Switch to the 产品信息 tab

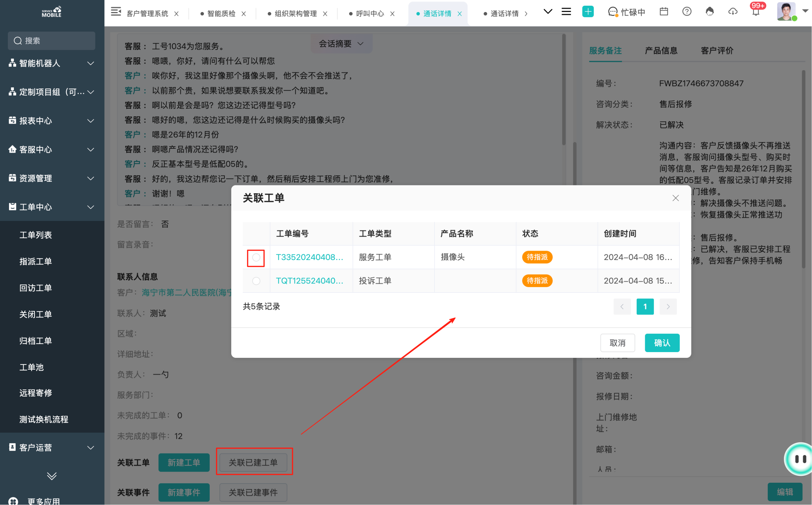click(661, 51)
